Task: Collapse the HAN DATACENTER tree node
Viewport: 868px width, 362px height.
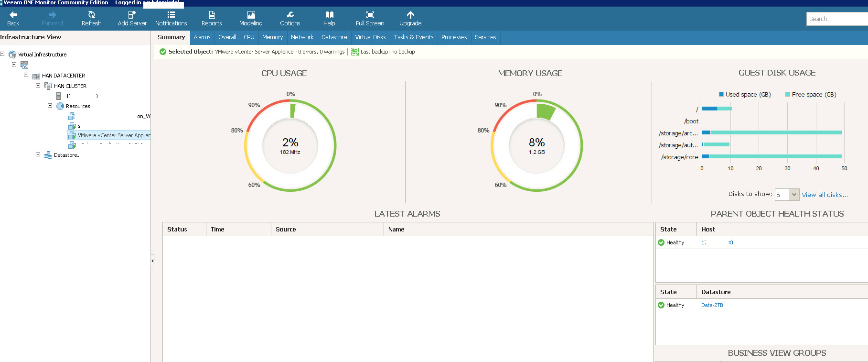Action: click(x=26, y=75)
